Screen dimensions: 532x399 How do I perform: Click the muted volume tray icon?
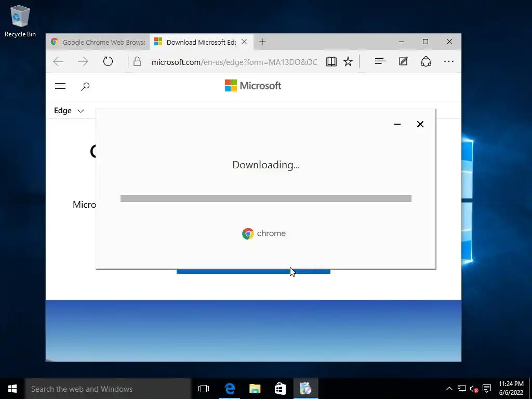[x=474, y=389]
